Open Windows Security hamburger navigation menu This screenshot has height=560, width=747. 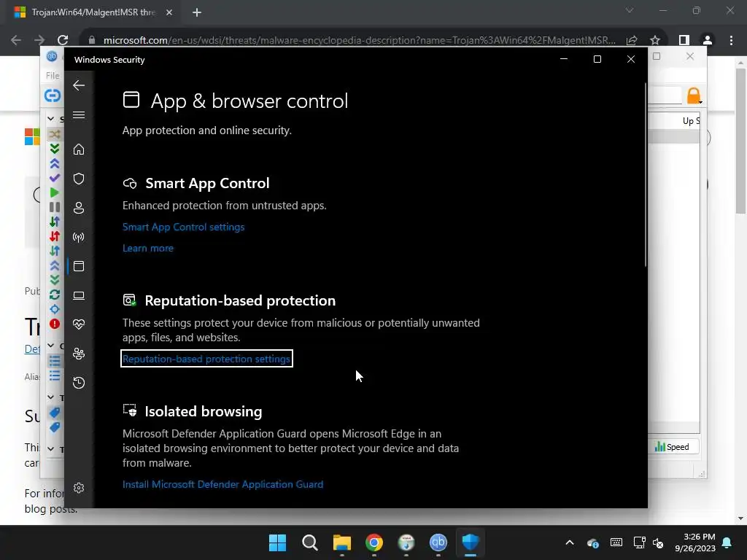(79, 114)
